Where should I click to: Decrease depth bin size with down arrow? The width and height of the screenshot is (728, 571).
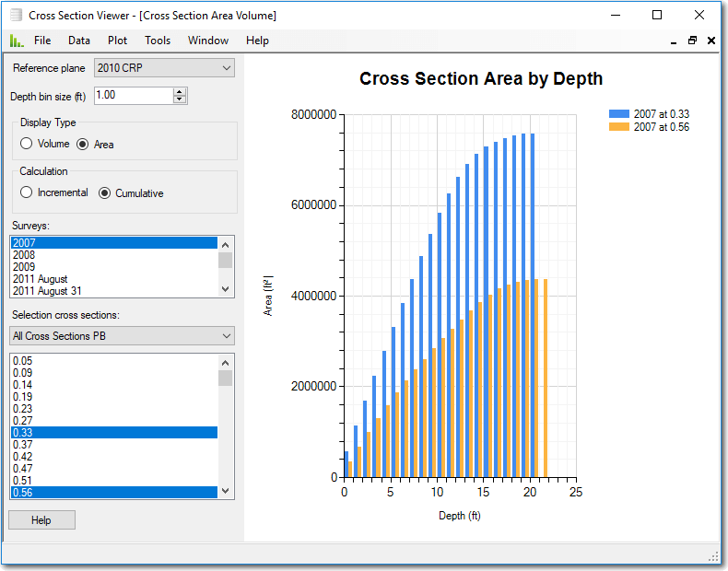pyautogui.click(x=180, y=99)
